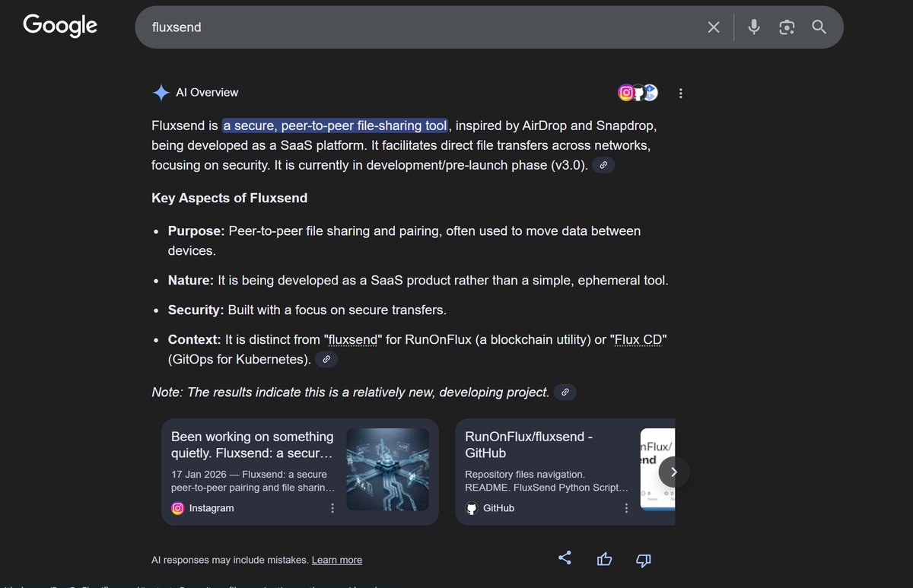Show next source cards with the right arrow
The width and height of the screenshot is (913, 588).
click(x=674, y=472)
